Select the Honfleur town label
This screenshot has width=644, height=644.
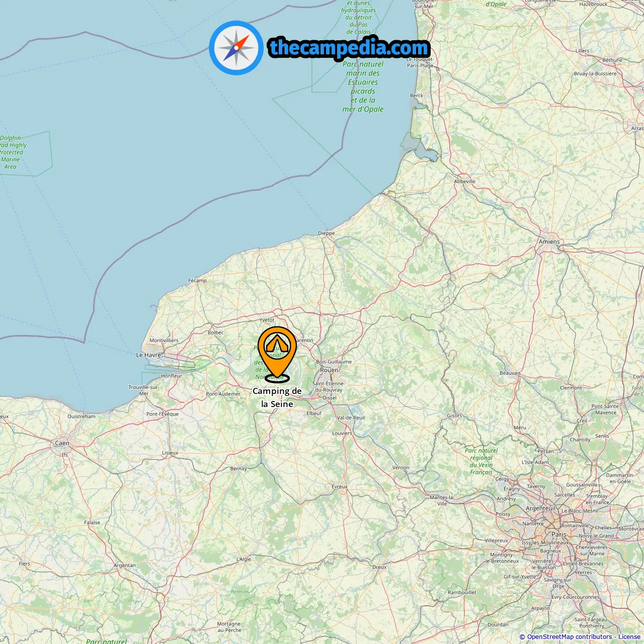point(172,376)
